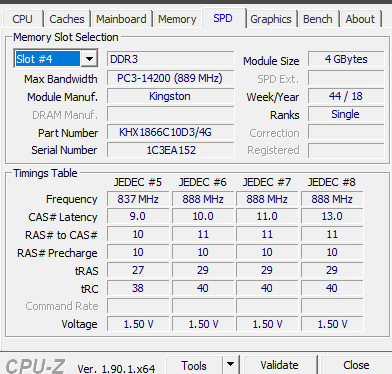Screen dimensions: 392x374
Task: Click the empty Correction field
Action: point(346,132)
